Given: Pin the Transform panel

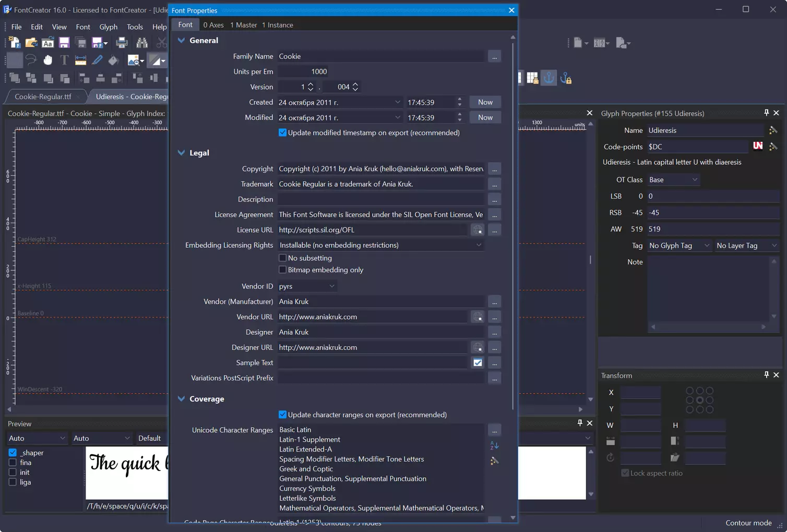Looking at the screenshot, I should tap(766, 375).
